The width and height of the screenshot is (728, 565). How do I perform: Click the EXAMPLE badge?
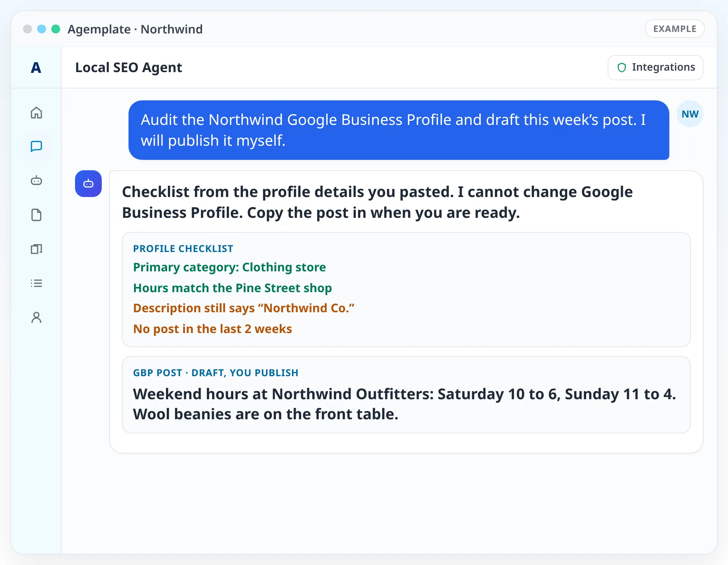click(x=675, y=29)
